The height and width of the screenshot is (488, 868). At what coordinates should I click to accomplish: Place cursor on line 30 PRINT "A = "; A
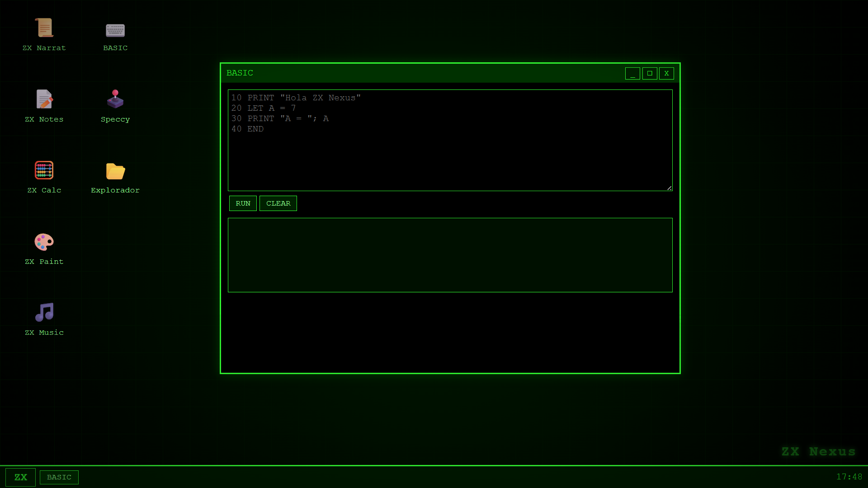(x=280, y=118)
